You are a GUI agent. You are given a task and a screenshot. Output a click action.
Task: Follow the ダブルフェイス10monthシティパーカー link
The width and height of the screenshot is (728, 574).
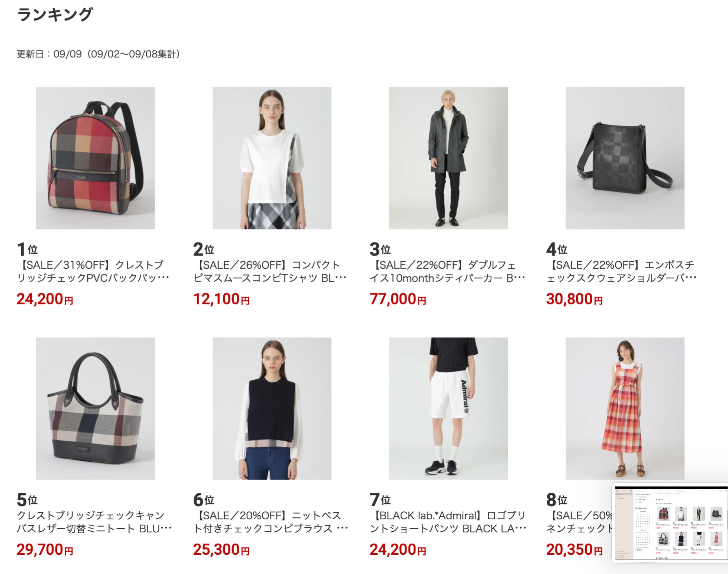(447, 272)
